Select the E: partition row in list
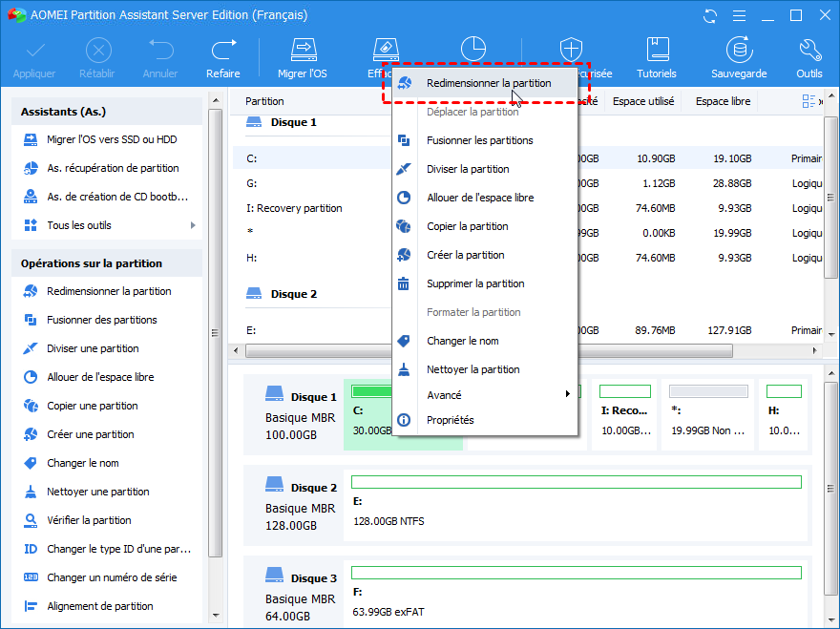This screenshot has height=629, width=840. coord(527,330)
